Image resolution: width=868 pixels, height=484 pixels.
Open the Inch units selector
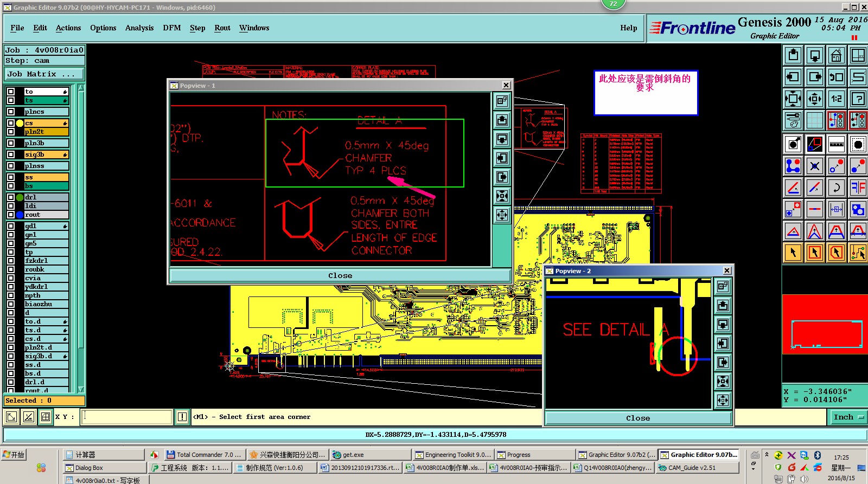click(848, 417)
